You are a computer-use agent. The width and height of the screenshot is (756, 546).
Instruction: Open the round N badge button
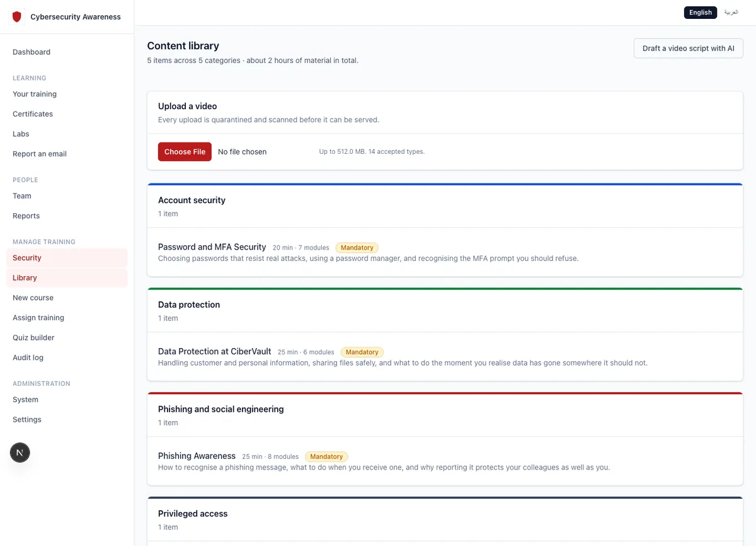[20, 453]
